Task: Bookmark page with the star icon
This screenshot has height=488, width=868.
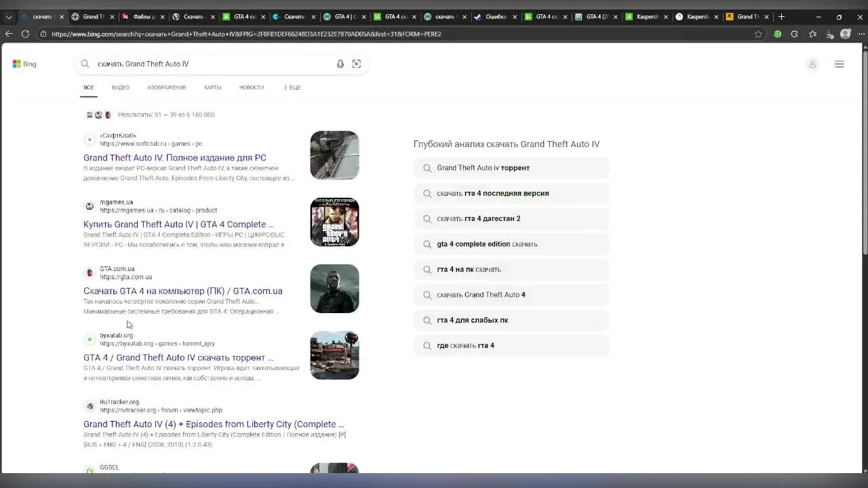Action: [x=758, y=34]
